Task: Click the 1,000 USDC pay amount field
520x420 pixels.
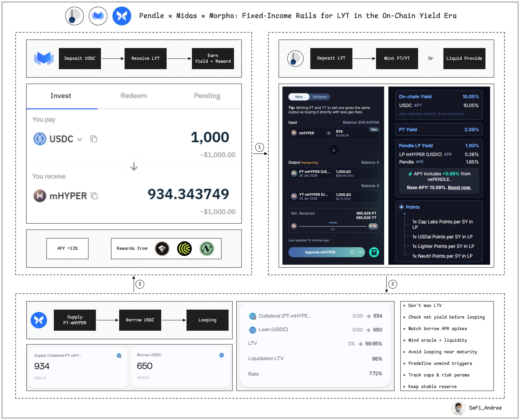Action: point(210,137)
